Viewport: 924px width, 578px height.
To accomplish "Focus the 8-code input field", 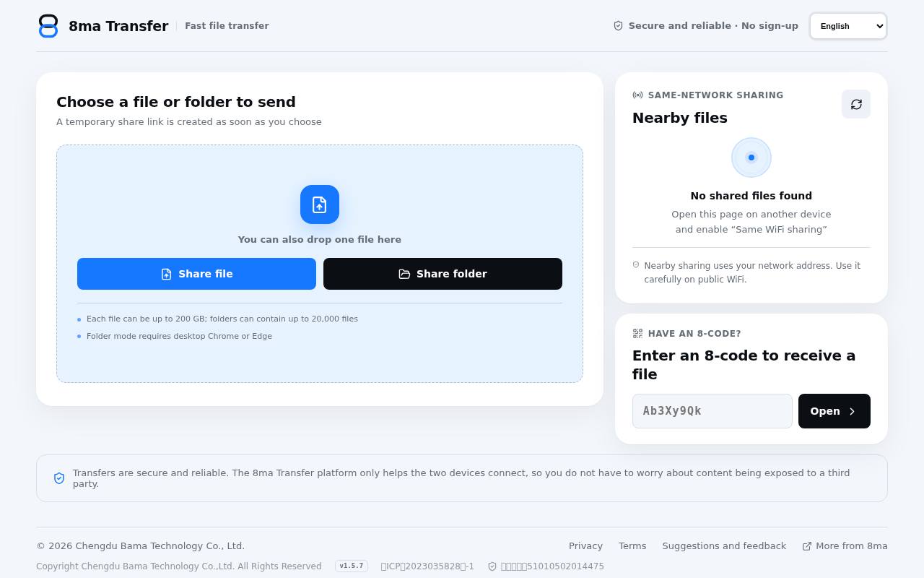I will [712, 411].
